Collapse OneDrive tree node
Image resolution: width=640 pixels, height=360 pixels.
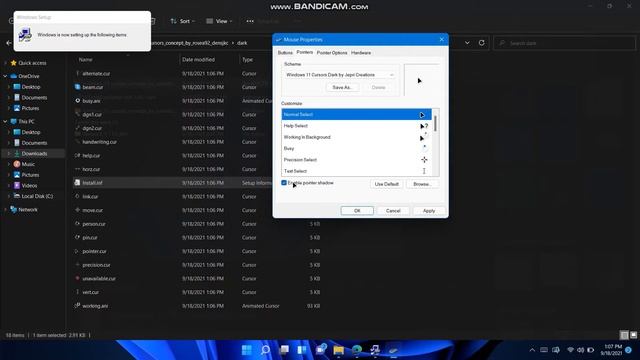point(5,76)
